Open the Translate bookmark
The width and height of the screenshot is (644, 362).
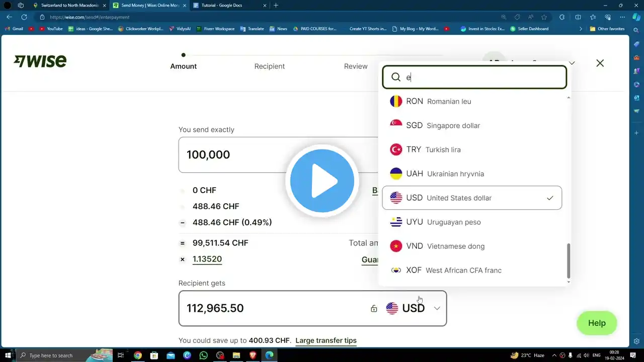pos(252,29)
